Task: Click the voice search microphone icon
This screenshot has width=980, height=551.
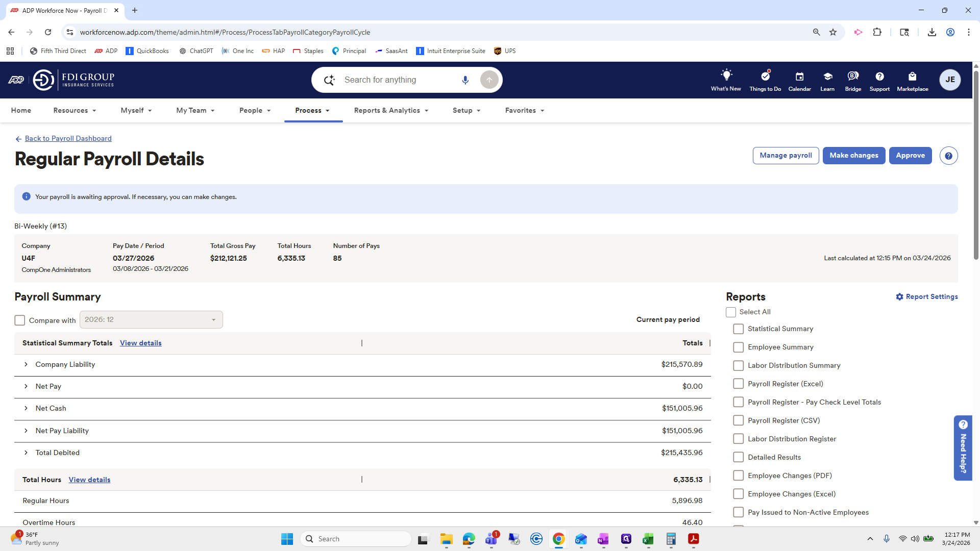Action: (x=465, y=80)
